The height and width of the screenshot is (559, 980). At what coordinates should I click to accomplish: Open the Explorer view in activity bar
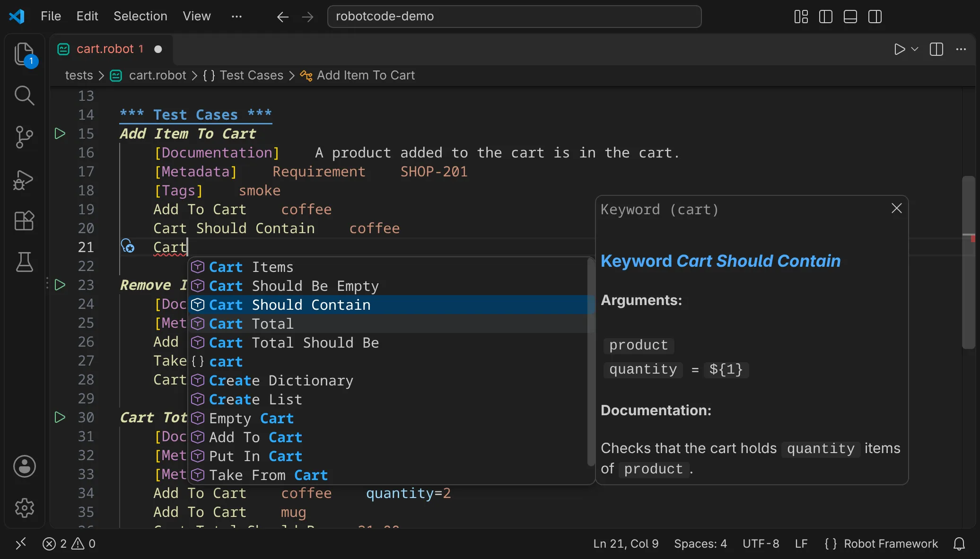click(25, 54)
